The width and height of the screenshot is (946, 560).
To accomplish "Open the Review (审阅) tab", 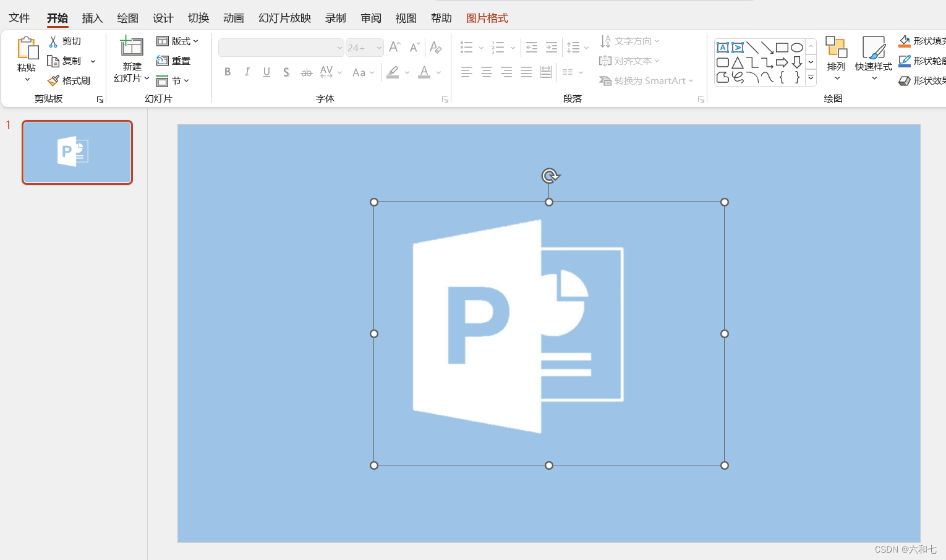I will click(371, 18).
